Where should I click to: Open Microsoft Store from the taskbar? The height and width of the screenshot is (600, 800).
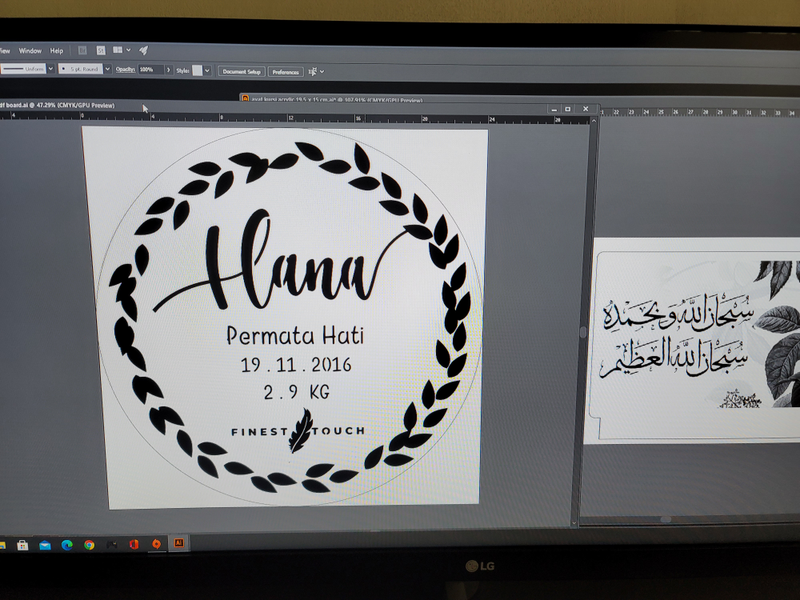pyautogui.click(x=22, y=545)
